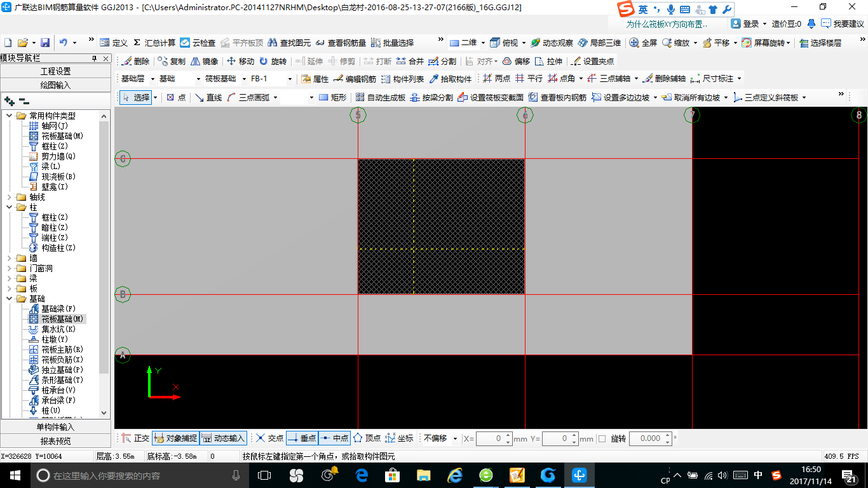The height and width of the screenshot is (488, 868).
Task: Select the 旋转 rotate tool
Action: point(273,62)
